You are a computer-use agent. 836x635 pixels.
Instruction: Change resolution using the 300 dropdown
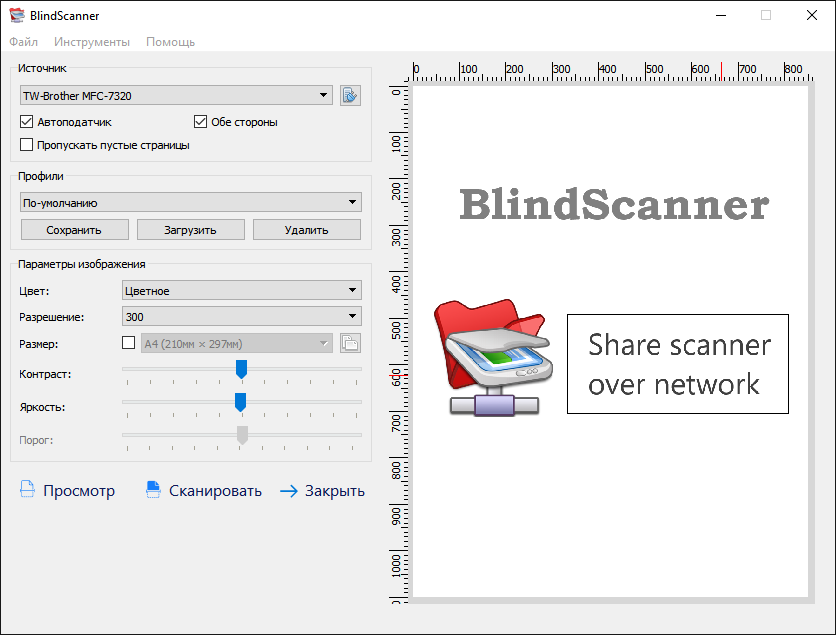coord(238,316)
